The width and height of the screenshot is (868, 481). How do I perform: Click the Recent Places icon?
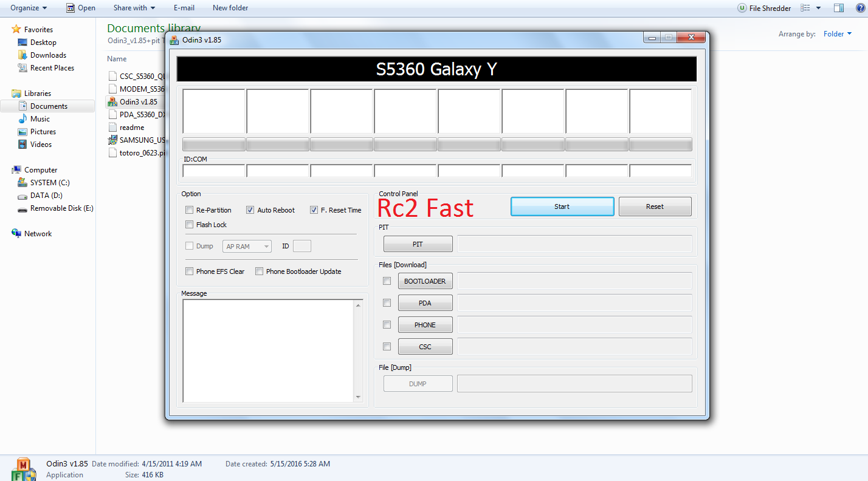22,68
